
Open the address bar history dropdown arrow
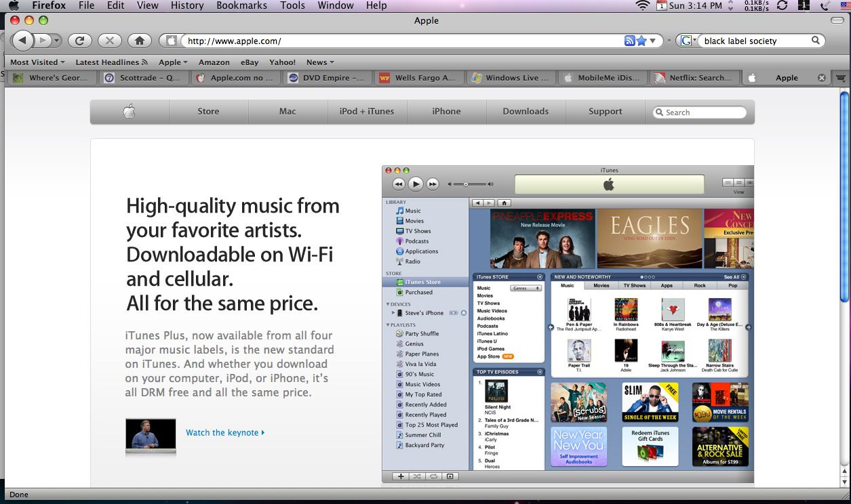click(653, 41)
